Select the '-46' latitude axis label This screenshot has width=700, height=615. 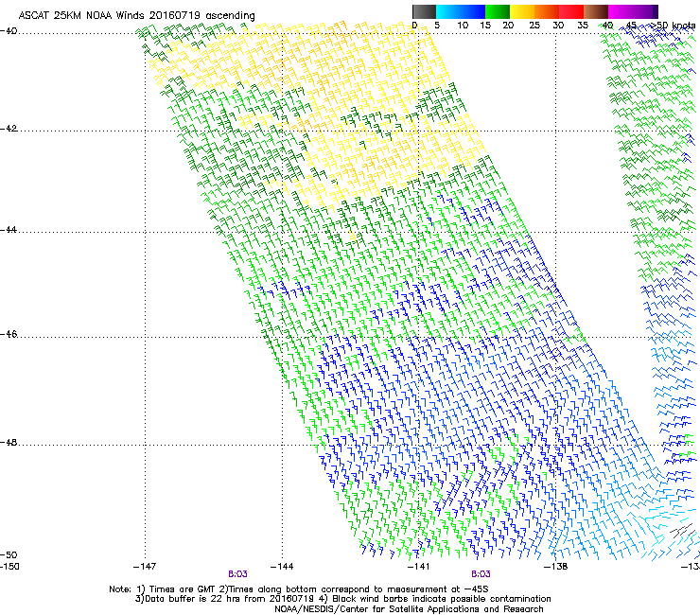click(x=9, y=334)
